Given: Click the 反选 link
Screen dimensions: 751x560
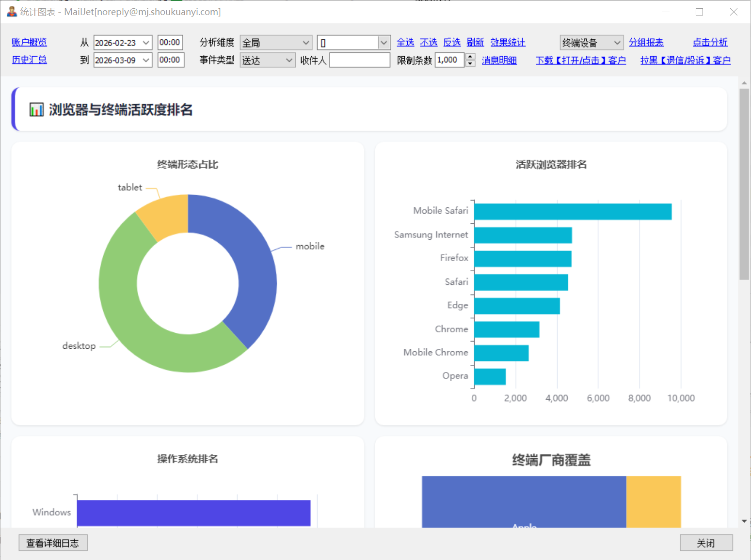Looking at the screenshot, I should click(452, 43).
